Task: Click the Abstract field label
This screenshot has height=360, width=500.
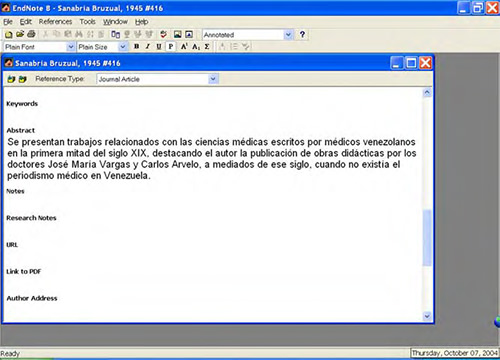Action: coord(20,130)
